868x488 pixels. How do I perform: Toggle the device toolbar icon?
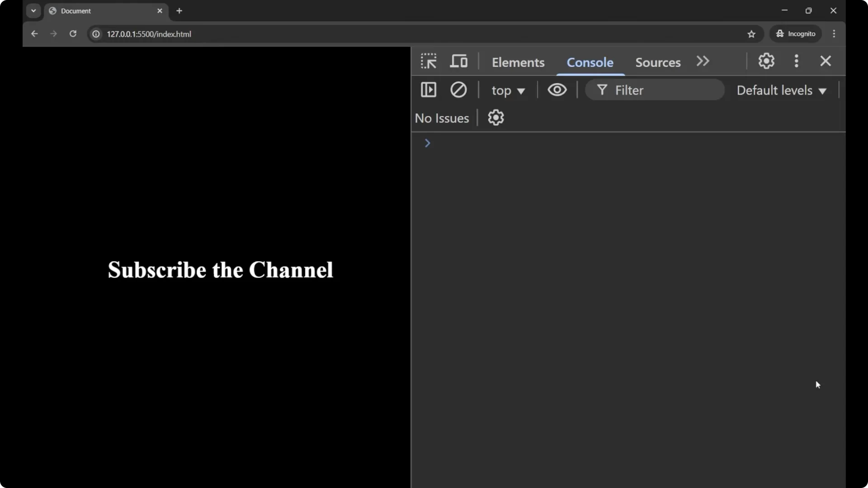(x=458, y=61)
